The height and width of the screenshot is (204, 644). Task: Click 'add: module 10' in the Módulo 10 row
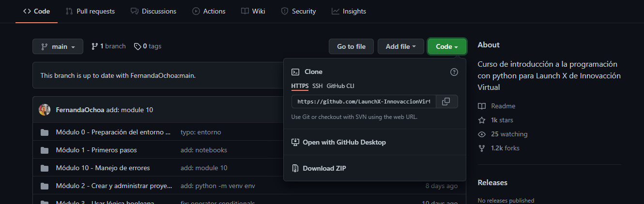204,168
